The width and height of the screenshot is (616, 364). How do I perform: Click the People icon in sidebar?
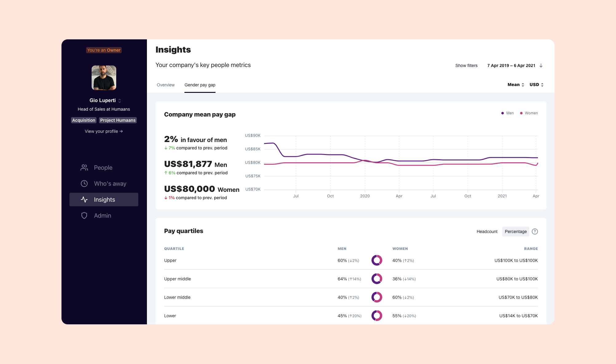coord(84,168)
